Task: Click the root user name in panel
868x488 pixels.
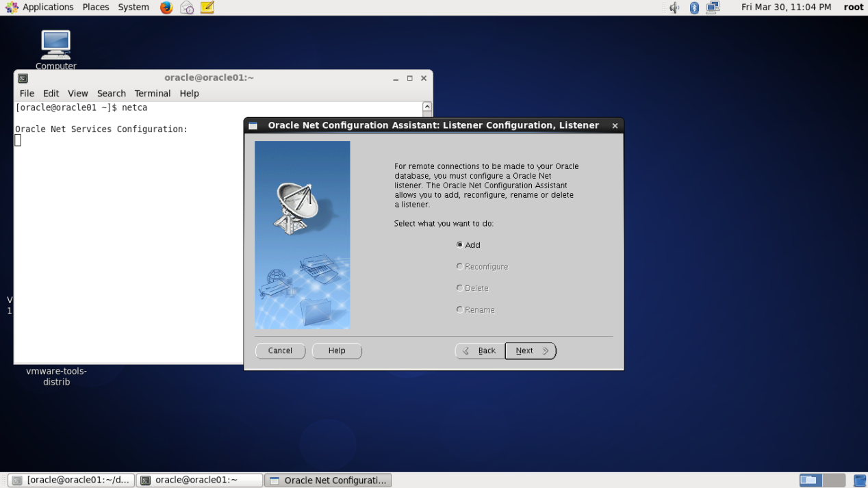Action: pyautogui.click(x=854, y=8)
